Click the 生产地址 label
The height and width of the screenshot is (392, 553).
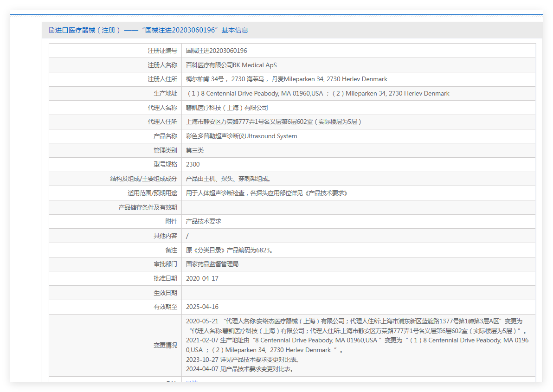click(x=166, y=93)
